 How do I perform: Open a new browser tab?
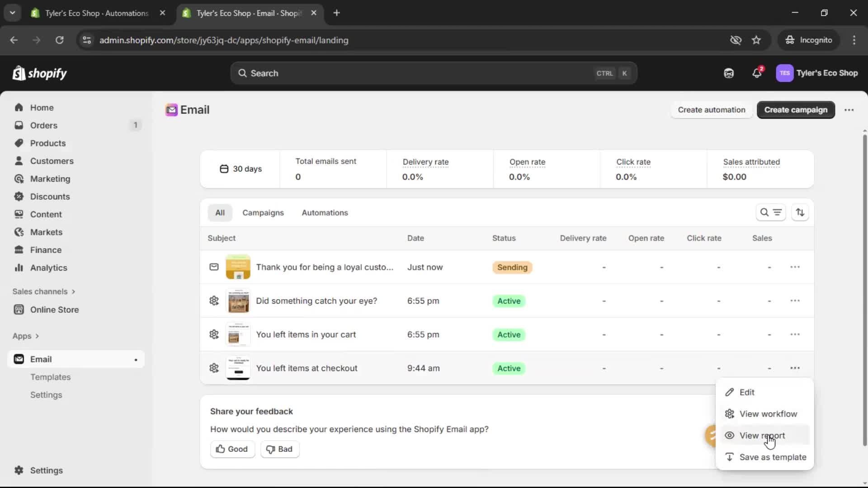336,13
